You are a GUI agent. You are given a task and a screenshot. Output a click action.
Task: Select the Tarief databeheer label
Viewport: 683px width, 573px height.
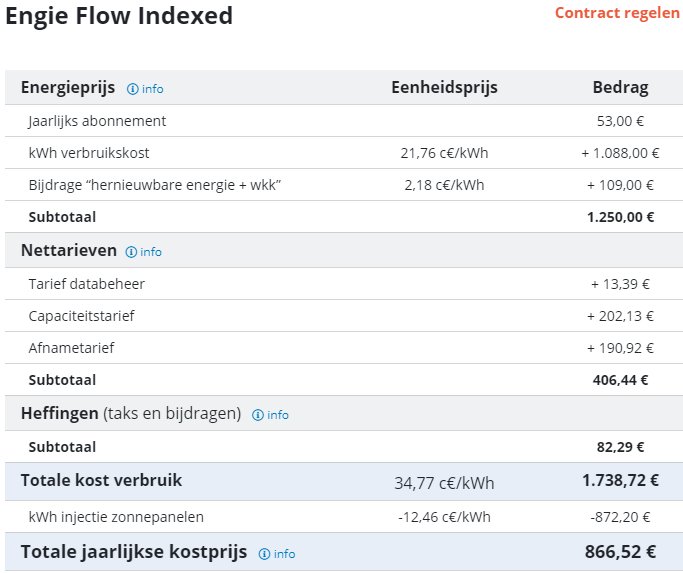point(86,284)
